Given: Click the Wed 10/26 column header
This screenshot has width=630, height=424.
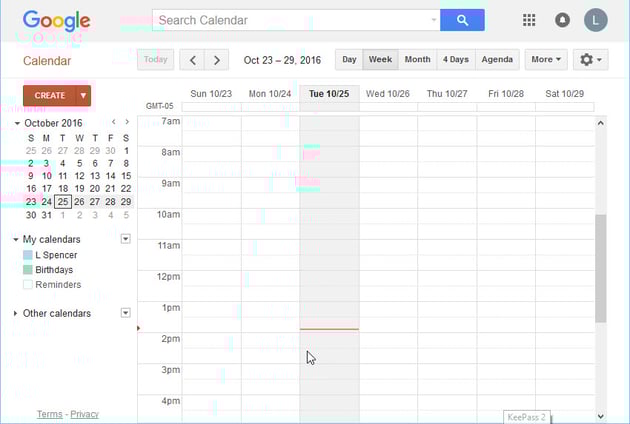Looking at the screenshot, I should pos(387,94).
